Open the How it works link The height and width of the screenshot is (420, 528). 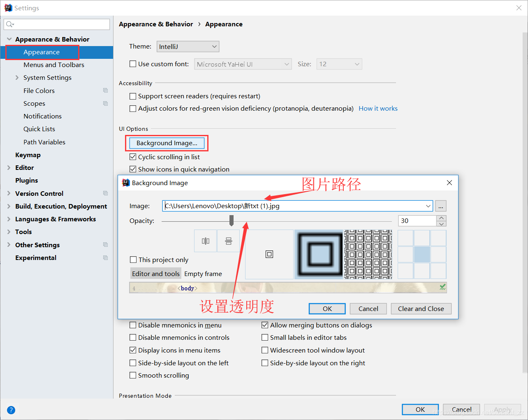[378, 109]
